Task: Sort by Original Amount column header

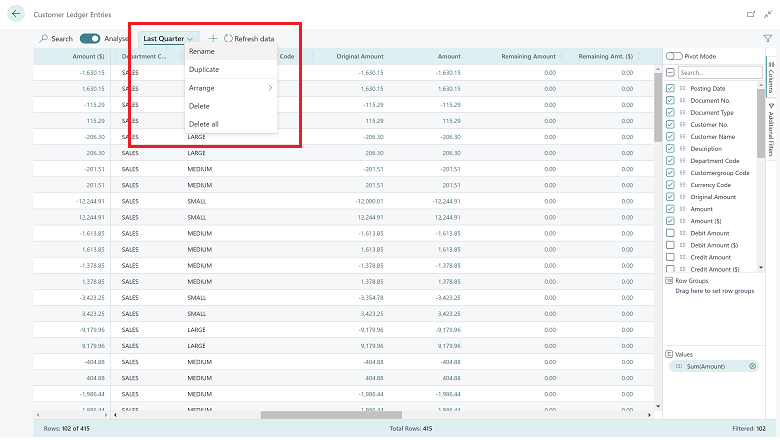Action: point(360,56)
